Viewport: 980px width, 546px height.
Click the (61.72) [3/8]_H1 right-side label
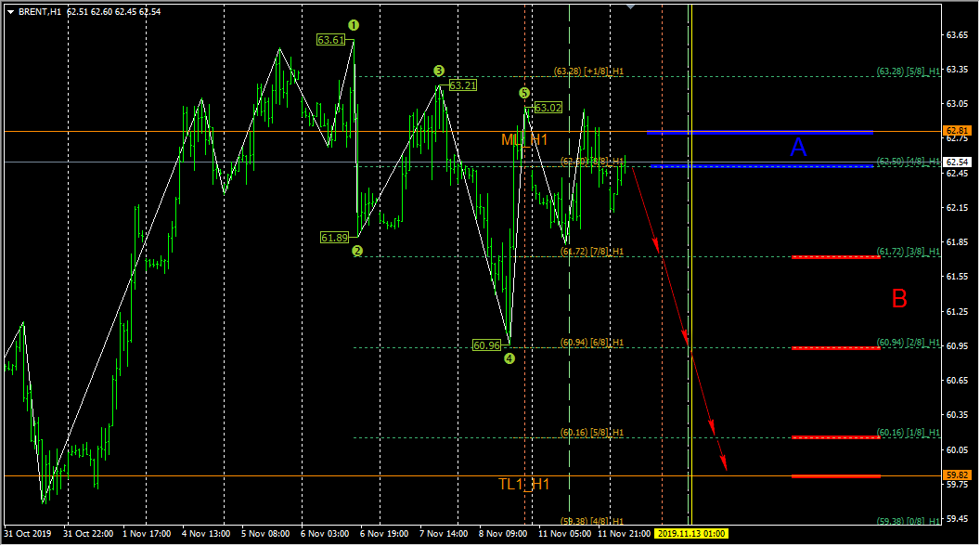tap(909, 252)
